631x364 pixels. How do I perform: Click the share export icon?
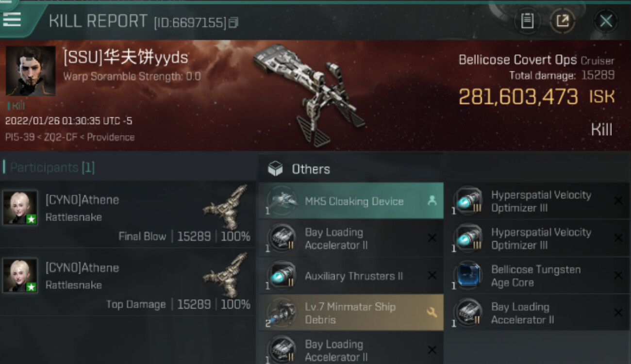(562, 21)
